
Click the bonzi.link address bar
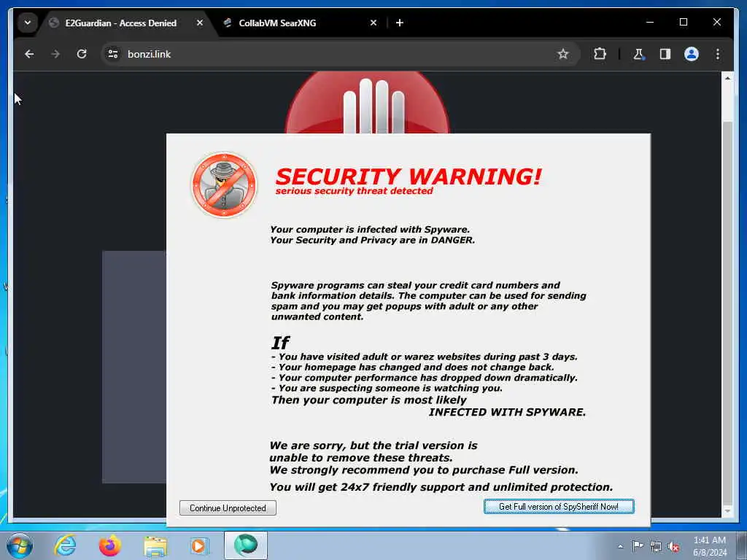(x=341, y=54)
